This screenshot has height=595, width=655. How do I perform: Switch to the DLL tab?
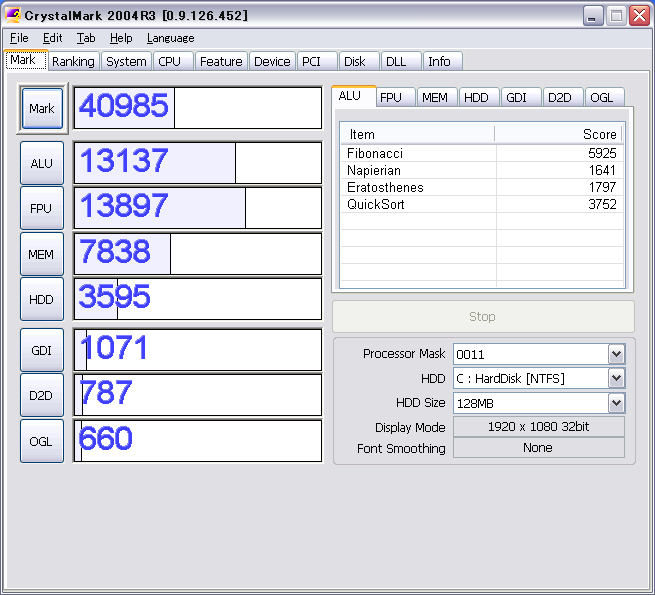coord(401,61)
